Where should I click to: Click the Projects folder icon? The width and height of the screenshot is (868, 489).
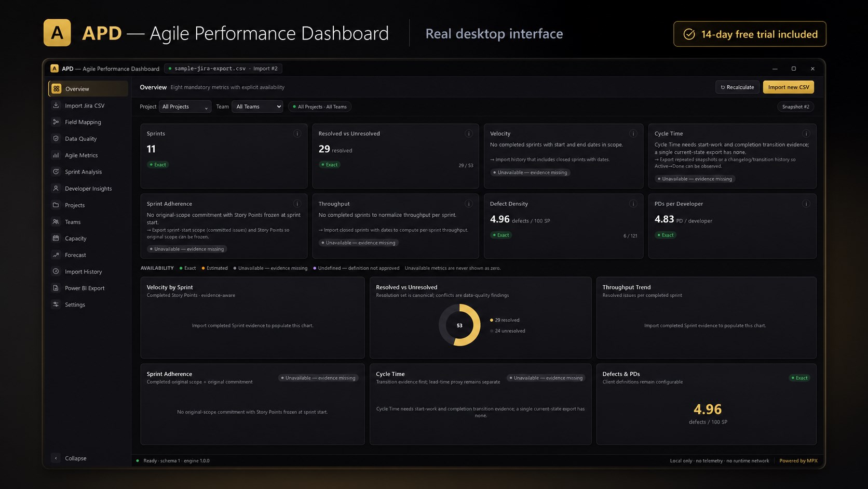pos(56,205)
